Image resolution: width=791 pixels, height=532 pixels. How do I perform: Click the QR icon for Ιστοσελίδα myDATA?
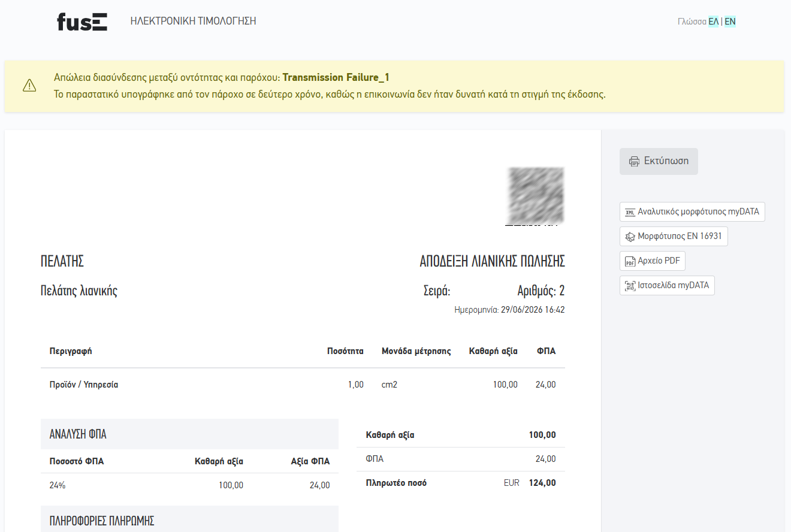point(630,286)
